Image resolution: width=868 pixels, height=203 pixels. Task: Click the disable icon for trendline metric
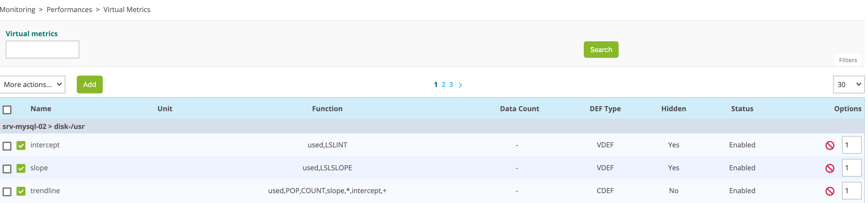pyautogui.click(x=830, y=191)
